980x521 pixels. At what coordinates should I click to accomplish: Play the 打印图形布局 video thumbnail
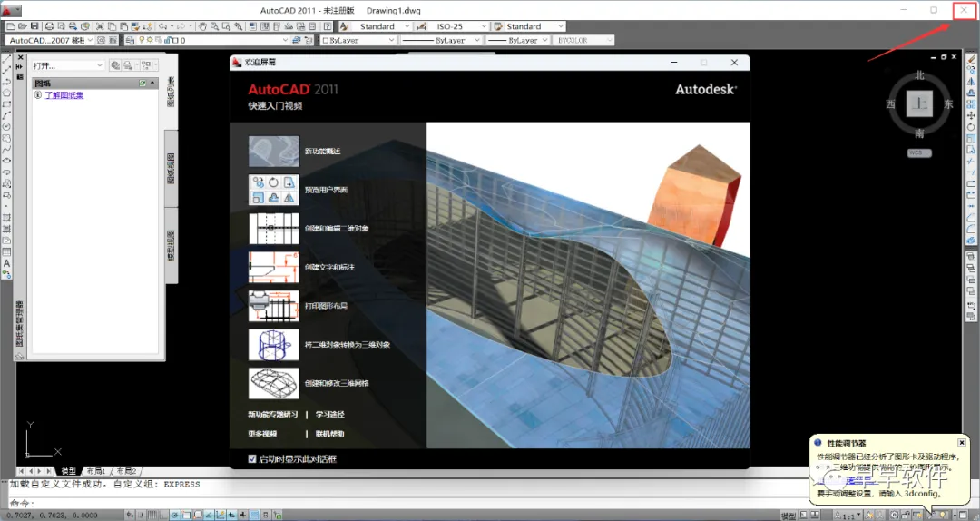coord(274,306)
